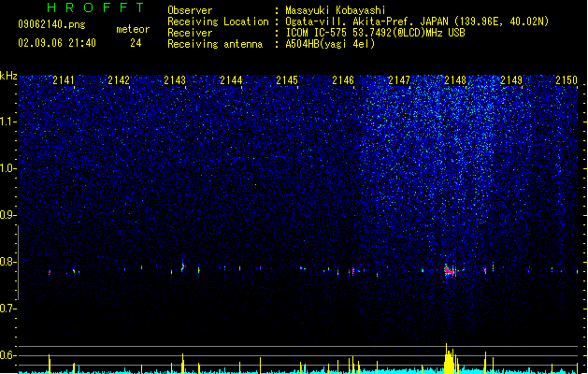Click the Receiver label
Screen dimensions: 588x374
[190, 33]
